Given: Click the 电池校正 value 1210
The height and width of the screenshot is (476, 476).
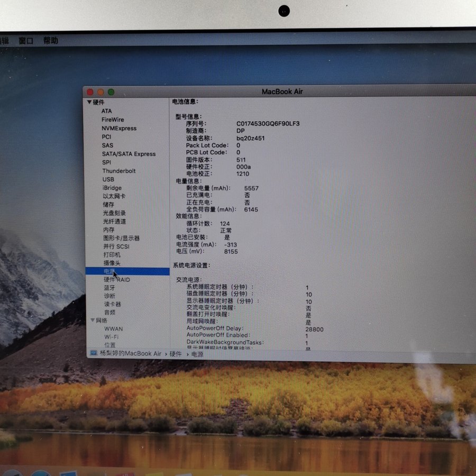Looking at the screenshot, I should pos(243,174).
